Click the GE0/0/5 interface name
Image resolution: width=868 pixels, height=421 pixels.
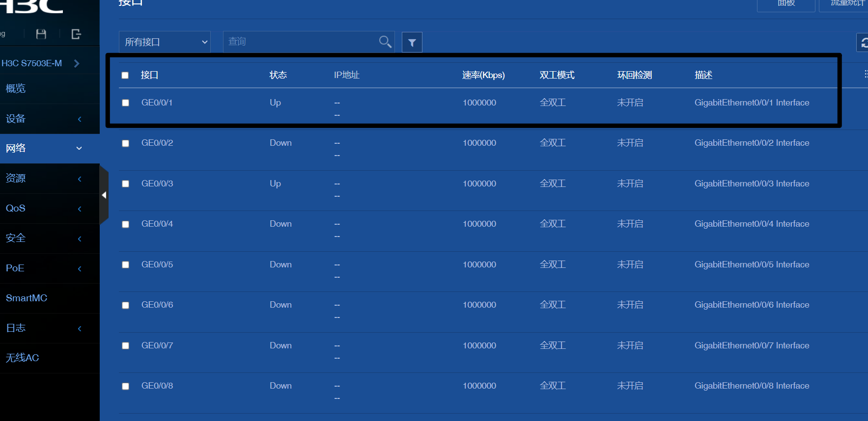[157, 264]
